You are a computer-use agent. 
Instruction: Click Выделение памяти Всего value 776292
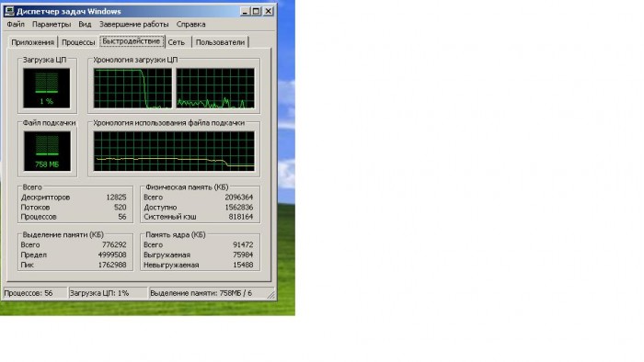coord(114,244)
